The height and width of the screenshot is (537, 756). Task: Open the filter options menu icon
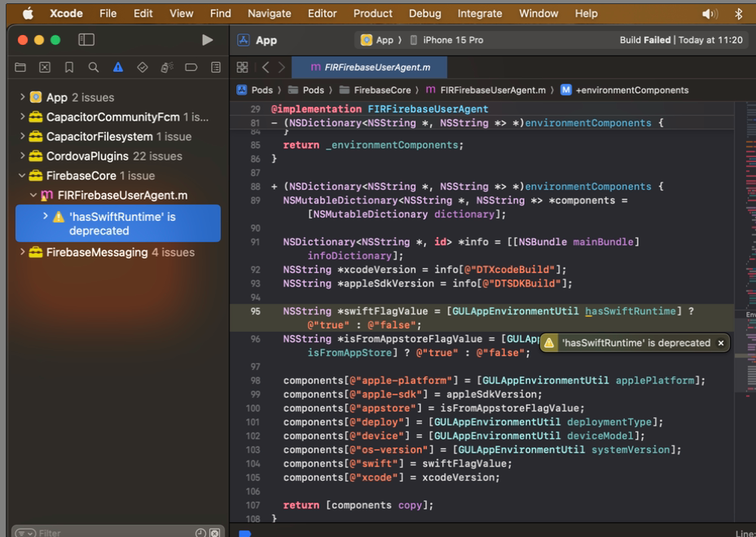pos(25,533)
